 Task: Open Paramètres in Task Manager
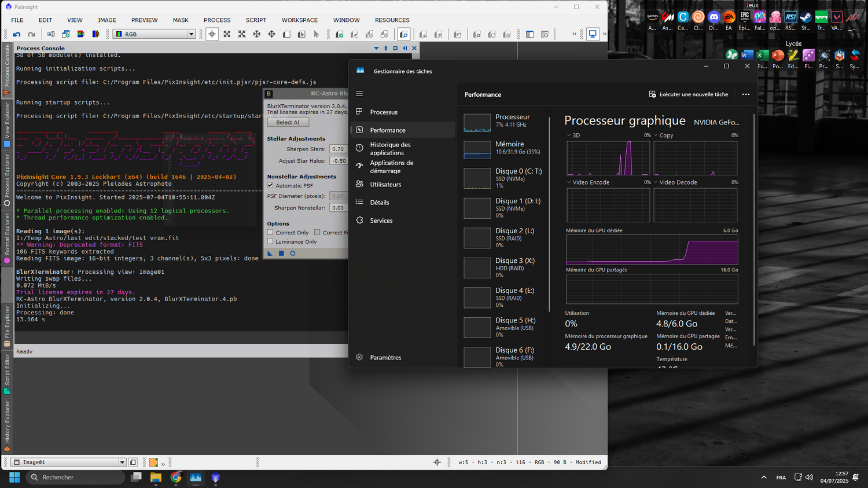click(403, 358)
